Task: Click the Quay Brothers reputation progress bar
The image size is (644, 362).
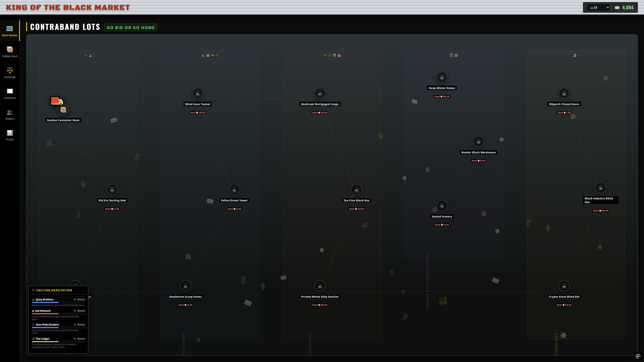Action: coord(58,302)
